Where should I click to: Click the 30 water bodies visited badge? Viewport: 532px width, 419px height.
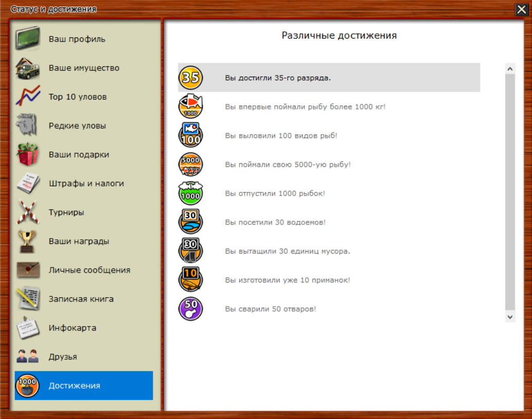pos(191,222)
